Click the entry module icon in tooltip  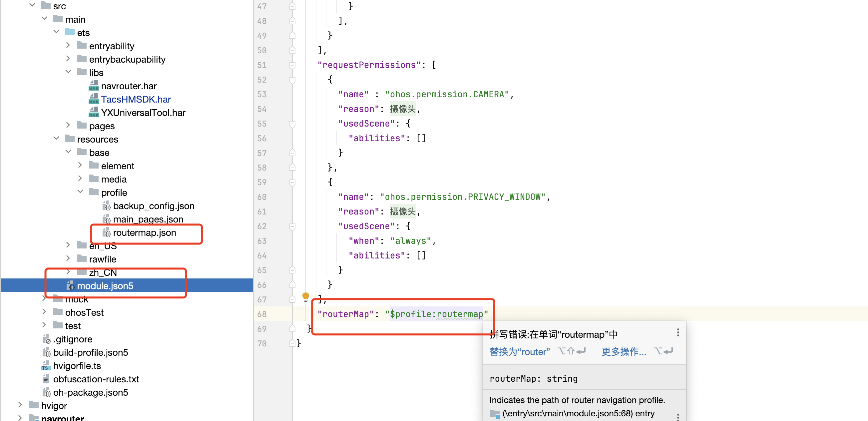click(x=495, y=414)
